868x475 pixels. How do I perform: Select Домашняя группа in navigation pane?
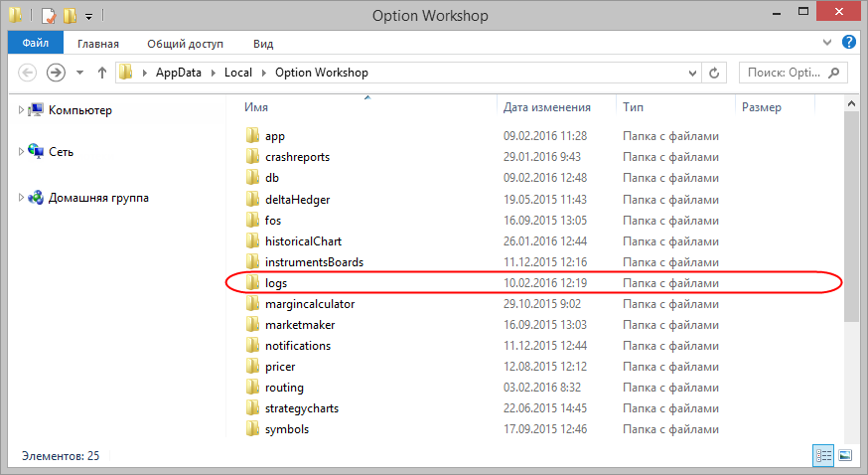[x=98, y=198]
